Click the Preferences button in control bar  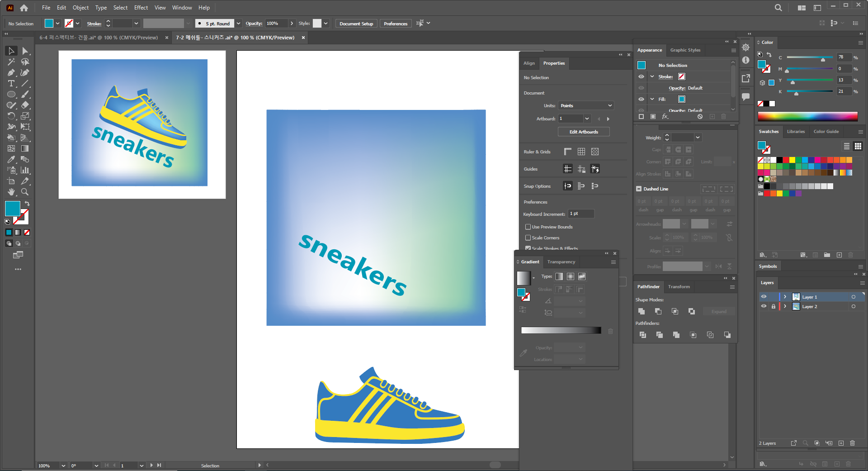(396, 24)
